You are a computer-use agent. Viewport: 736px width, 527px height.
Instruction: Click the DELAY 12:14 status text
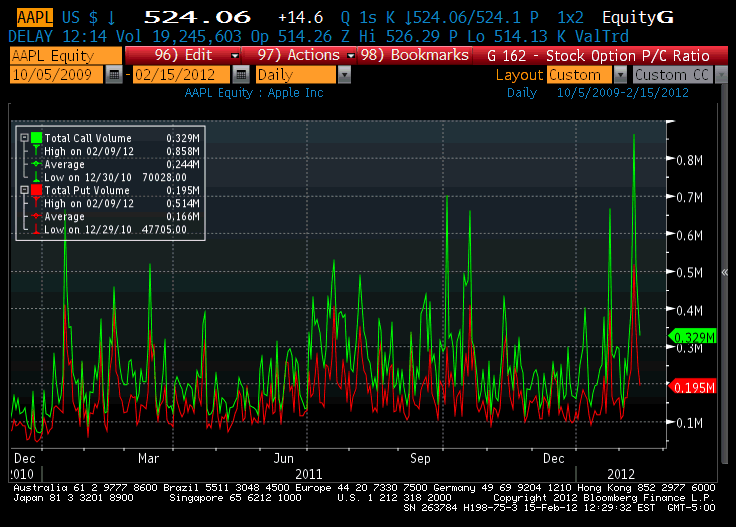[x=57, y=36]
